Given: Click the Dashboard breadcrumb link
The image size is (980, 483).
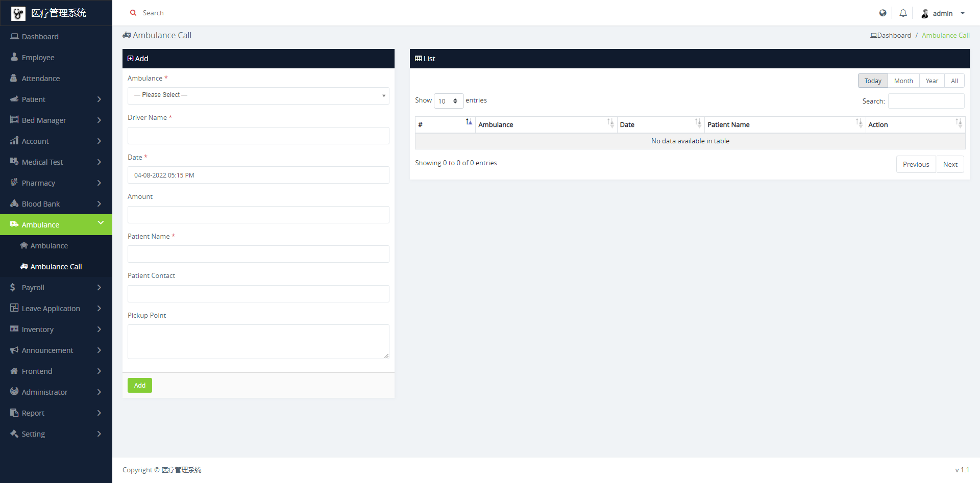Looking at the screenshot, I should [x=893, y=36].
